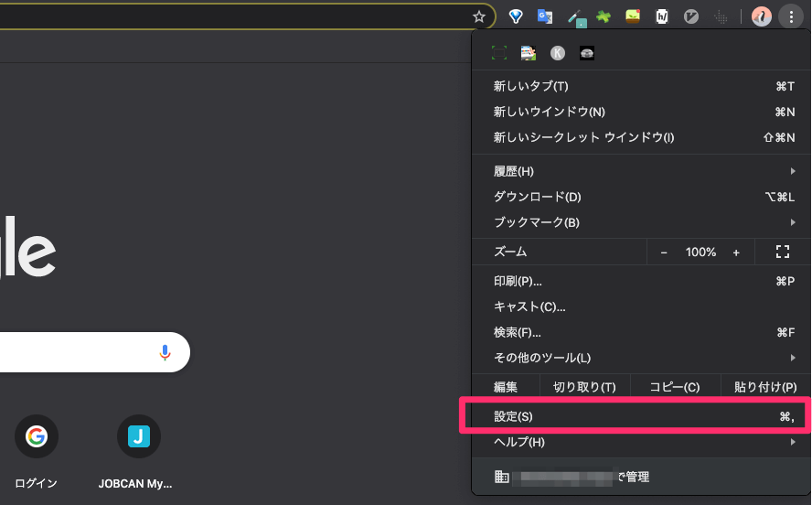
Task: Start voice search with microphone icon
Action: (165, 352)
